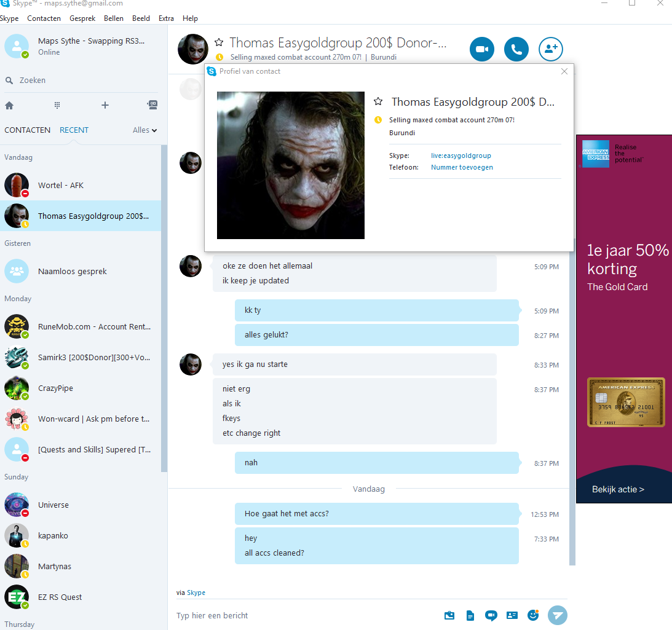Open the Help menu
The image size is (672, 630).
190,18
